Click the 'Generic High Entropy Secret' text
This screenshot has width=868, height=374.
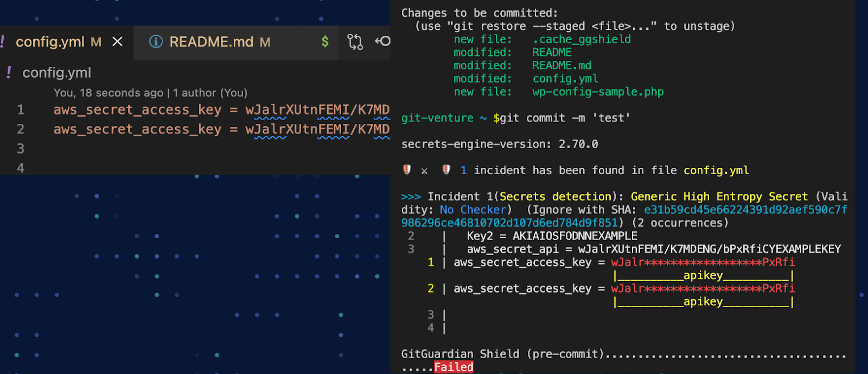tap(719, 196)
